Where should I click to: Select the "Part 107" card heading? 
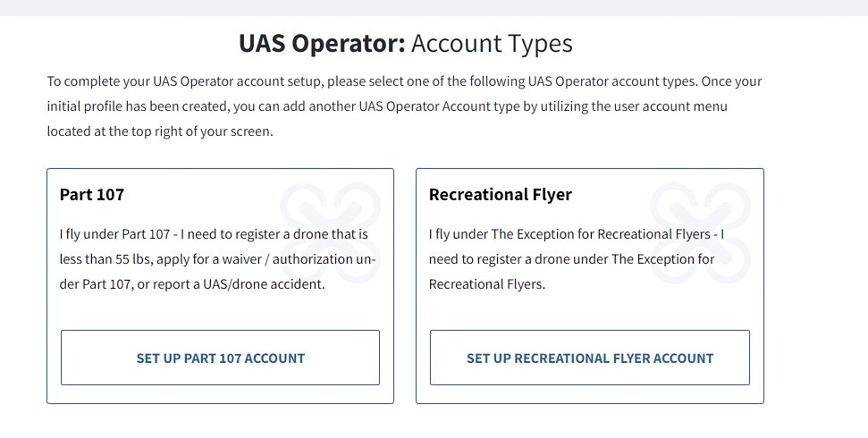coord(92,194)
